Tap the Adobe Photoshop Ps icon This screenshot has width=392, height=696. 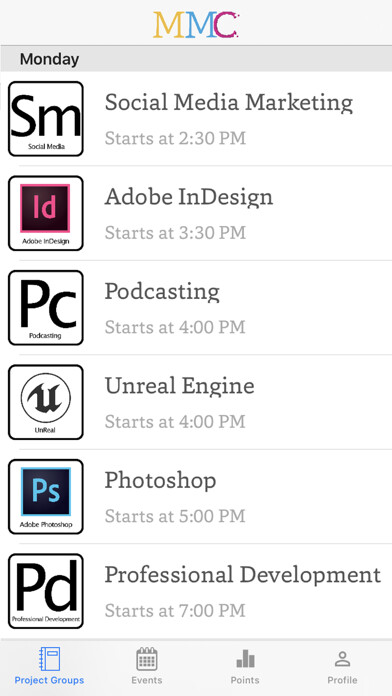(46, 497)
